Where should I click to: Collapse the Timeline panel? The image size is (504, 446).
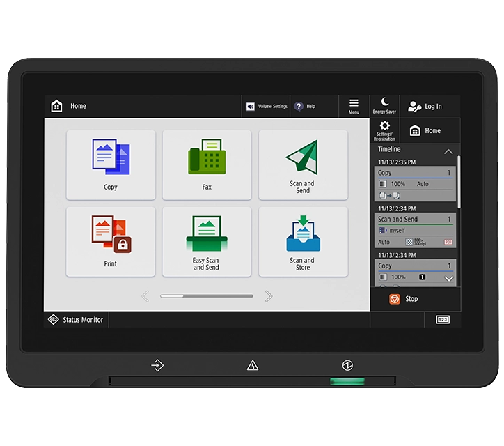click(x=448, y=151)
